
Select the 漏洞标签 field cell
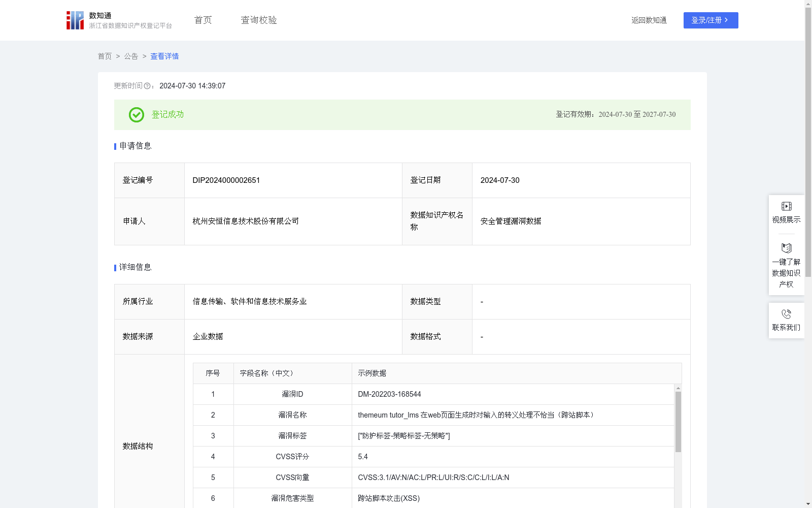(x=293, y=436)
